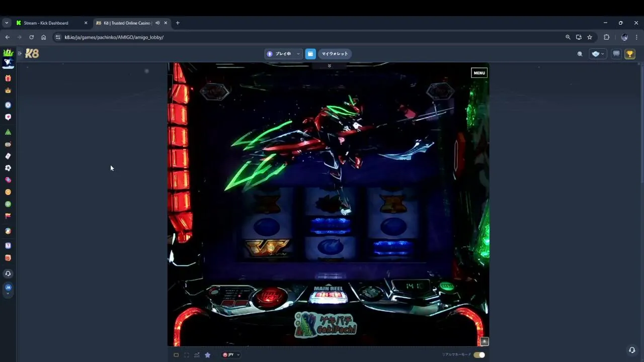Go back to the previous page
The width and height of the screenshot is (644, 362).
click(7, 37)
